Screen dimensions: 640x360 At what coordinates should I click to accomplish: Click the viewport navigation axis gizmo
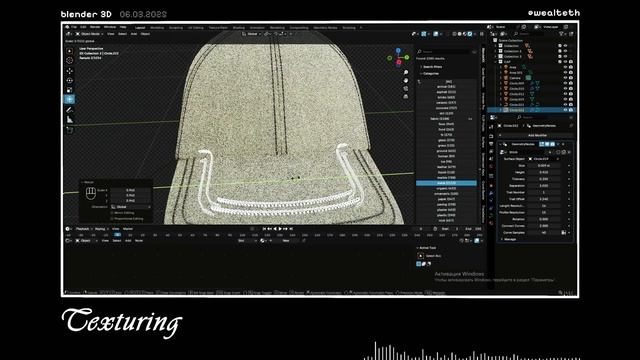point(398,57)
